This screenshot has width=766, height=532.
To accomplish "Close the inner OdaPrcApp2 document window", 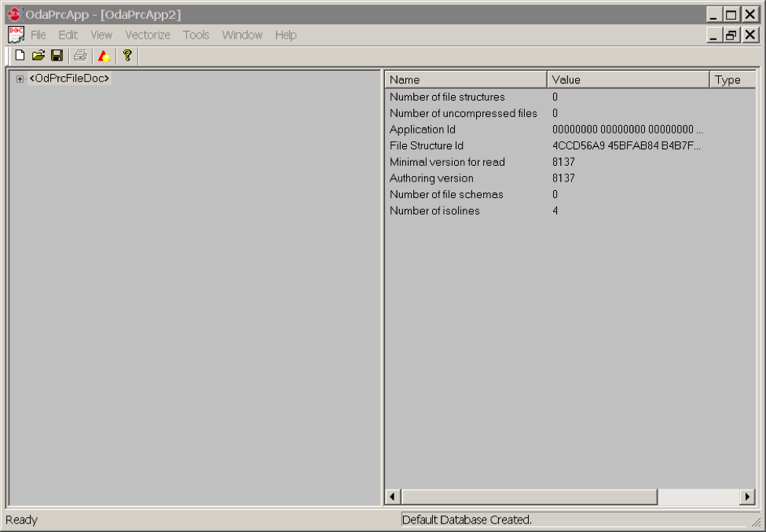I will tap(750, 35).
